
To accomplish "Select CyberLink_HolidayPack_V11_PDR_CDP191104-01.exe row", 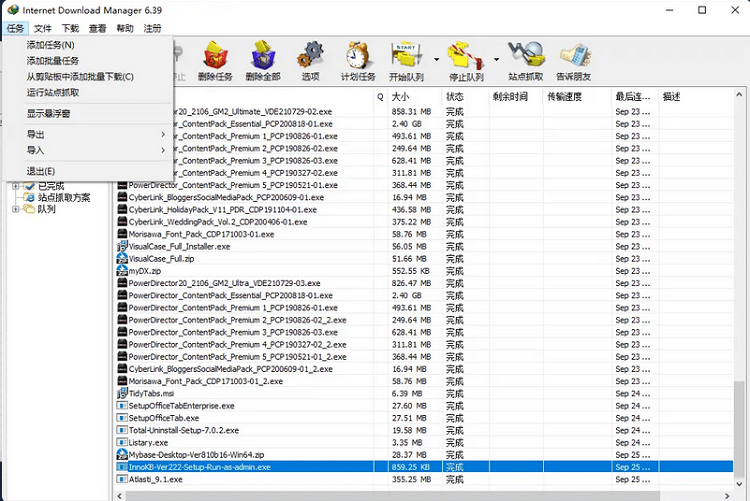I will [424, 210].
